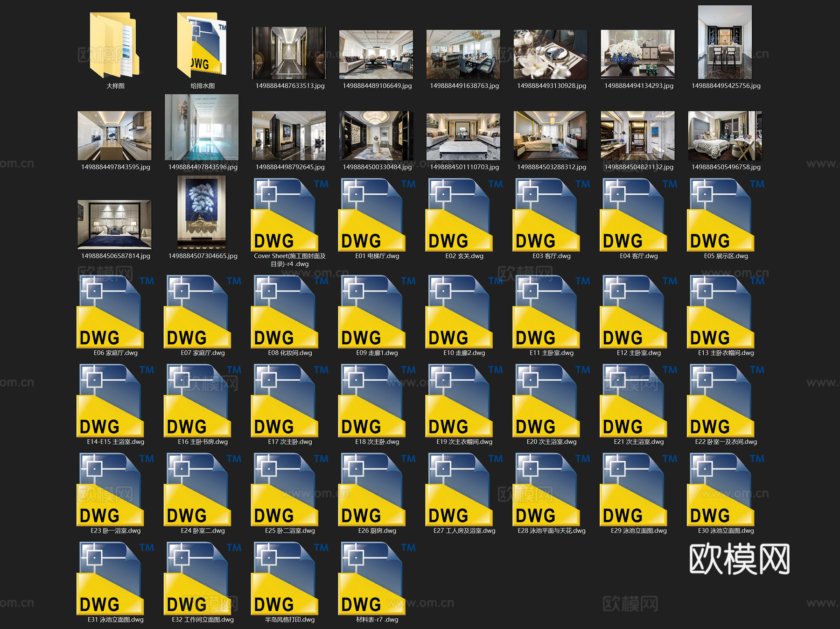Click the filename text "材料表-r7 .dwg"
The width and height of the screenshot is (840, 629).
coord(377,620)
